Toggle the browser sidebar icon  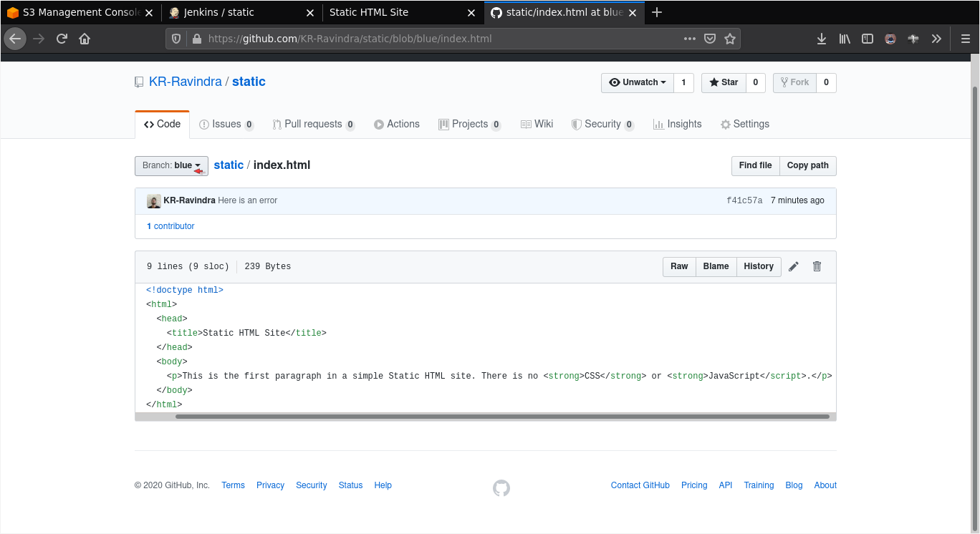tap(868, 39)
